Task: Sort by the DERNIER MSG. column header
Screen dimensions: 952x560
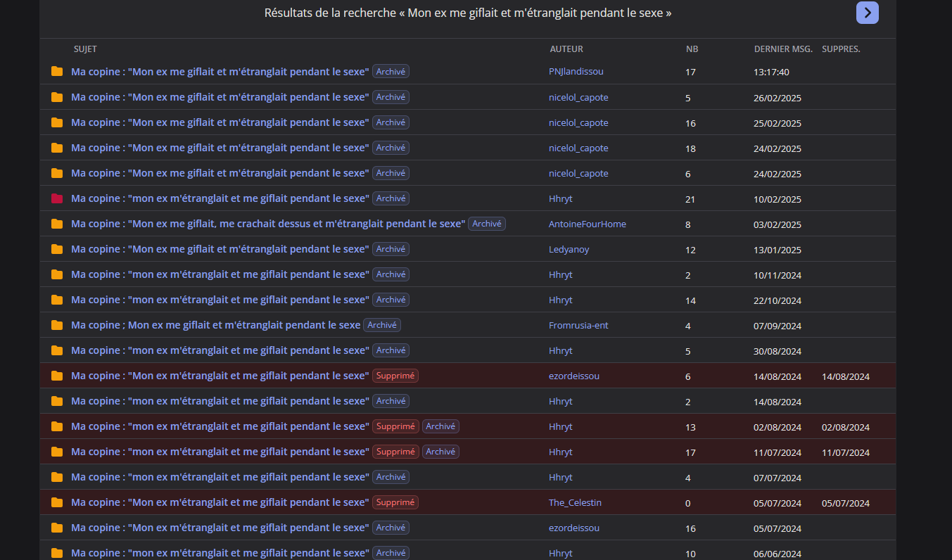Action: tap(783, 49)
